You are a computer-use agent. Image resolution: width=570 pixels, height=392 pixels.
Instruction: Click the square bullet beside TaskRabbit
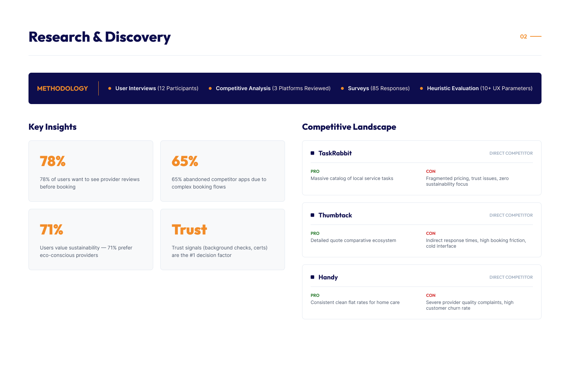pos(312,153)
